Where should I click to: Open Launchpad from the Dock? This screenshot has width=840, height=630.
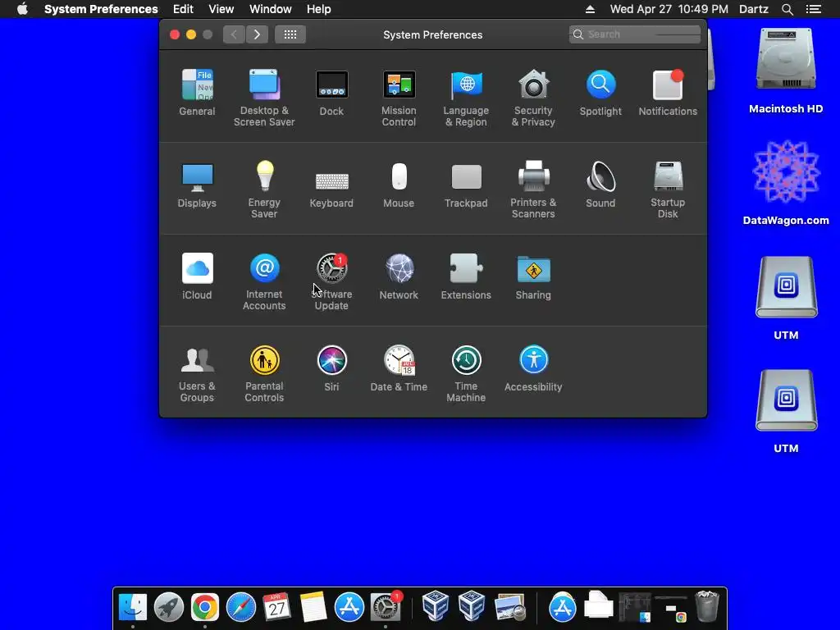pos(169,607)
